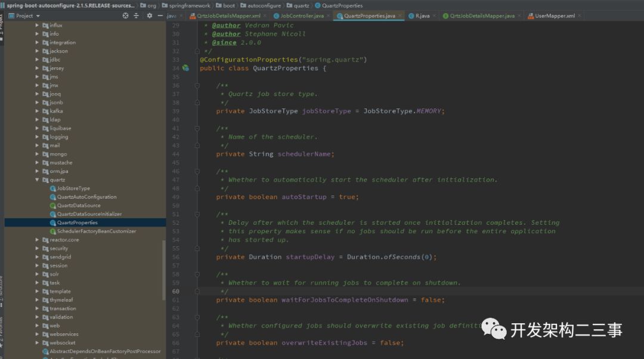
Task: Toggle the comment fold marker at line 51
Action: point(198,214)
